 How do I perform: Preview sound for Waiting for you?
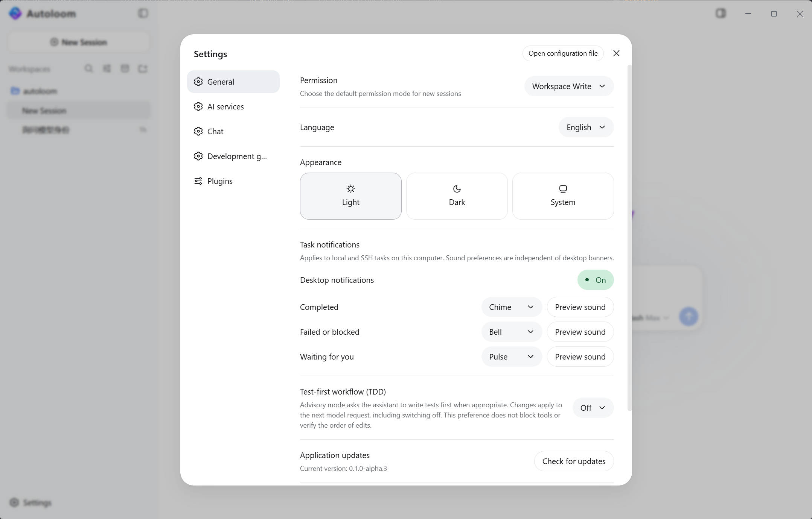[x=580, y=357]
